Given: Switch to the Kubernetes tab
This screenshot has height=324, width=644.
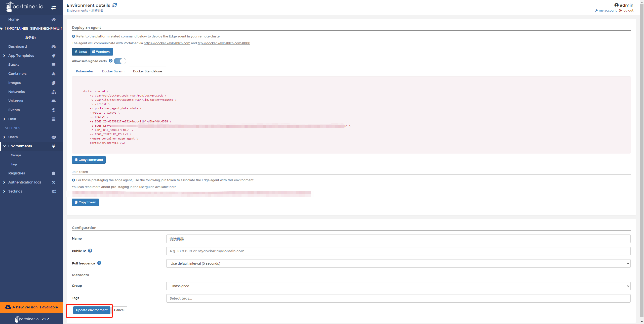Looking at the screenshot, I should (x=85, y=71).
